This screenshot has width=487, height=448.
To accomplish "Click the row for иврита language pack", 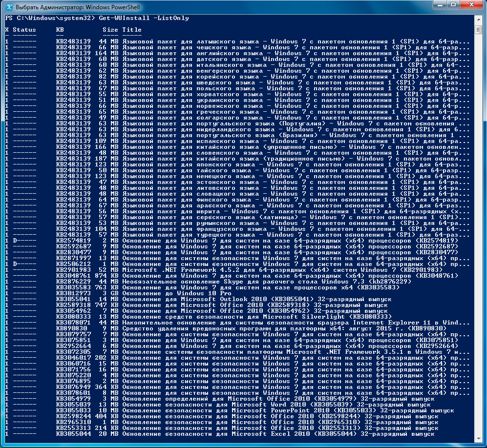I will pyautogui.click(x=237, y=212).
